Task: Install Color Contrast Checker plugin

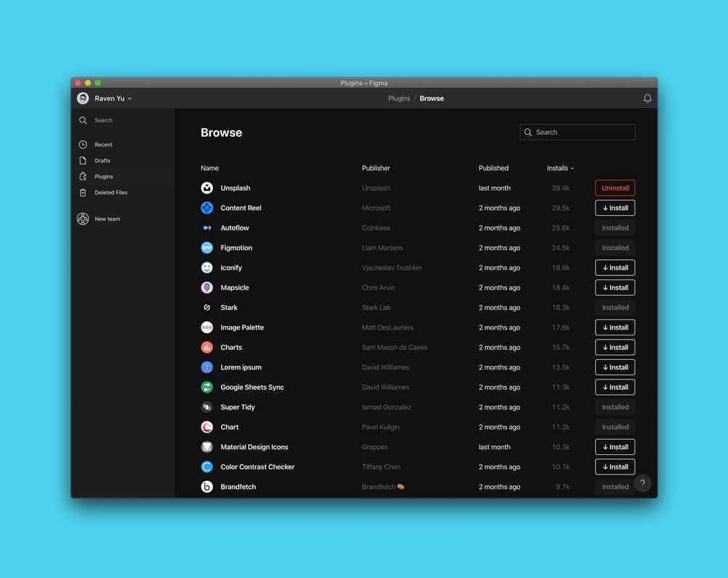Action: (x=615, y=467)
